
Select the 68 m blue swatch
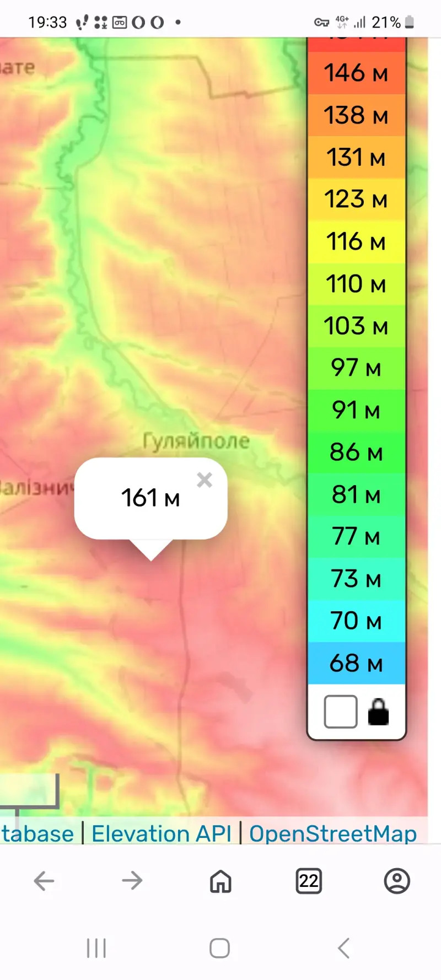pos(356,663)
